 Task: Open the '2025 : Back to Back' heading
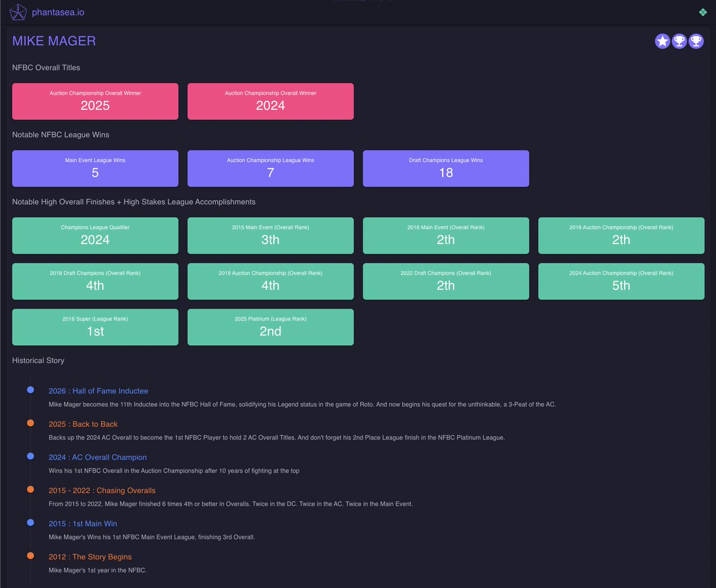tap(84, 424)
